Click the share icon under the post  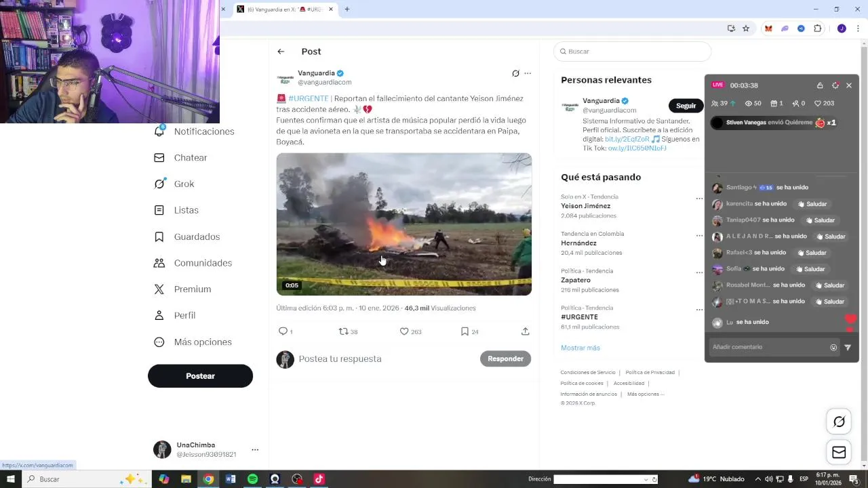tap(525, 331)
